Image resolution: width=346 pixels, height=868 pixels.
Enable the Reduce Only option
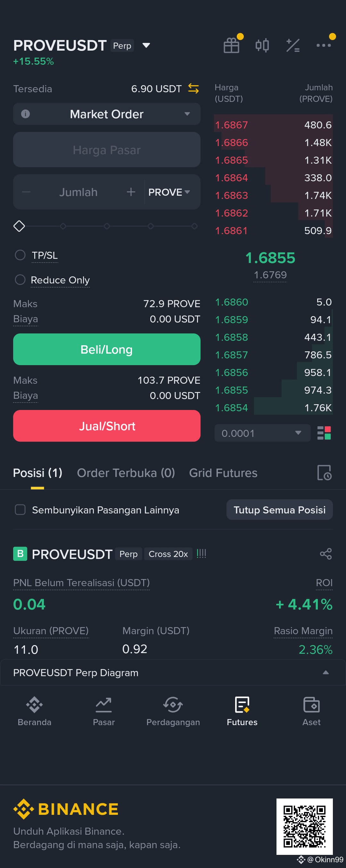click(x=20, y=280)
